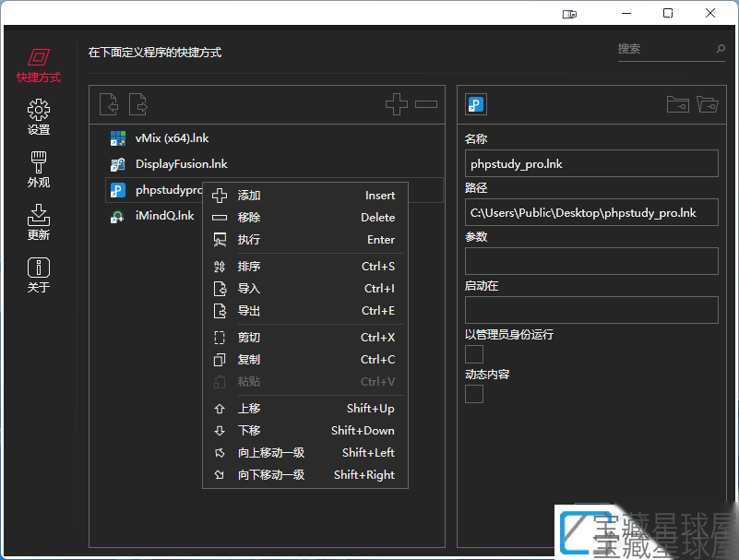Click the export file toolbar icon
Screen dimensions: 739x560
[x=138, y=104]
